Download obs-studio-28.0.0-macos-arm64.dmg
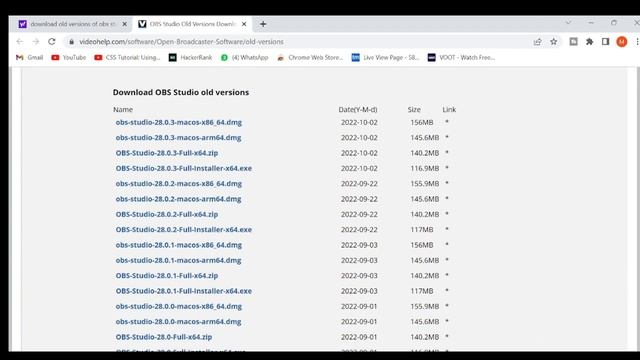The height and width of the screenshot is (360, 640). click(x=178, y=322)
